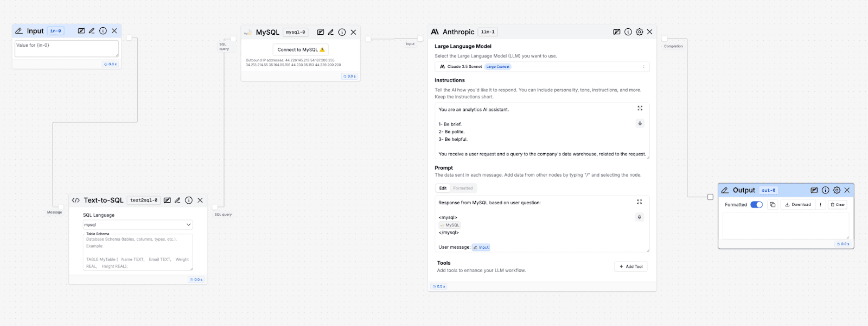
Task: Click the MySQL reference chip in the prompt
Action: pyautogui.click(x=450, y=225)
